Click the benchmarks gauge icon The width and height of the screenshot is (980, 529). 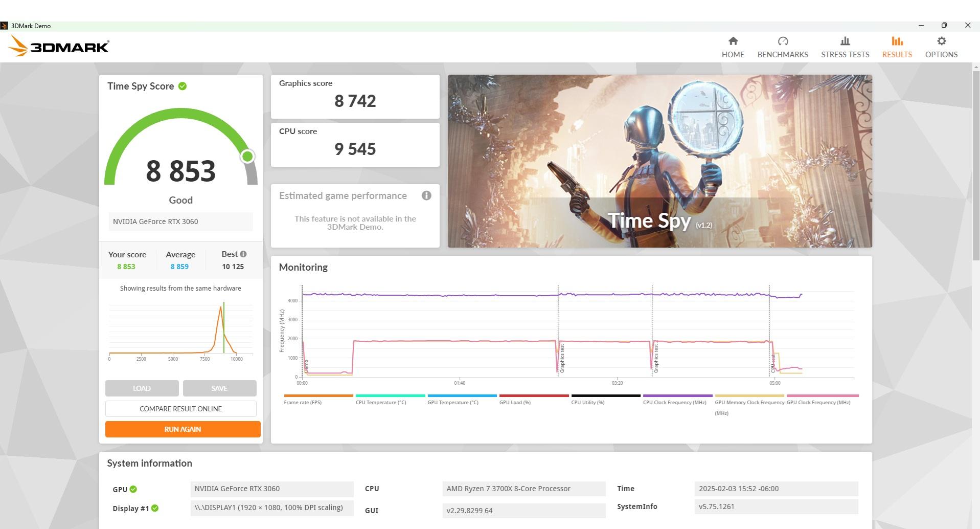coord(783,41)
